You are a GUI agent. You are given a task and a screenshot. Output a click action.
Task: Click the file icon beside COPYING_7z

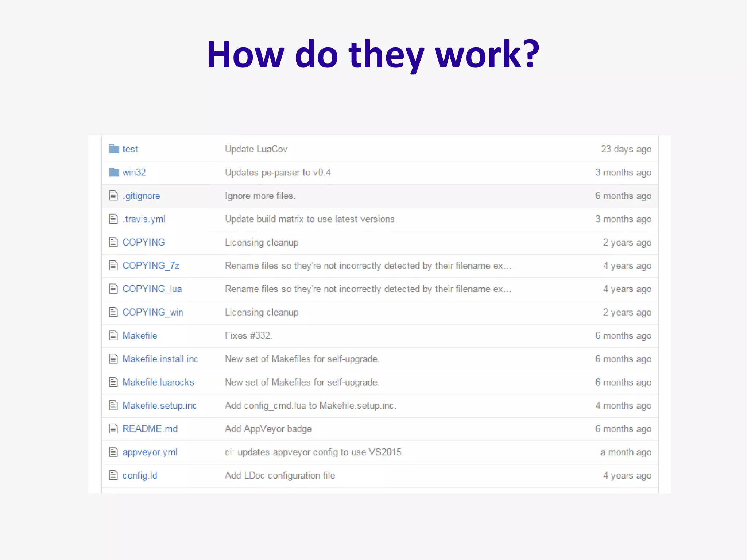click(113, 266)
